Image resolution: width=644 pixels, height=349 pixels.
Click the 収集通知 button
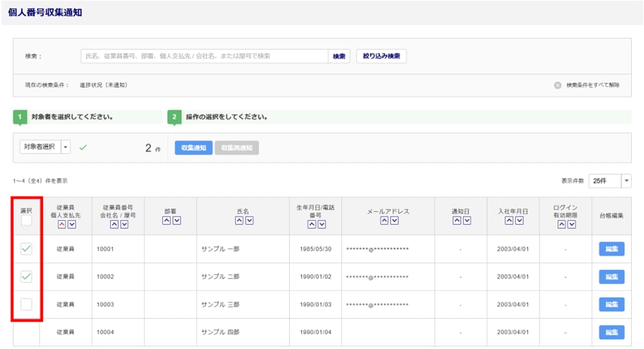point(193,148)
